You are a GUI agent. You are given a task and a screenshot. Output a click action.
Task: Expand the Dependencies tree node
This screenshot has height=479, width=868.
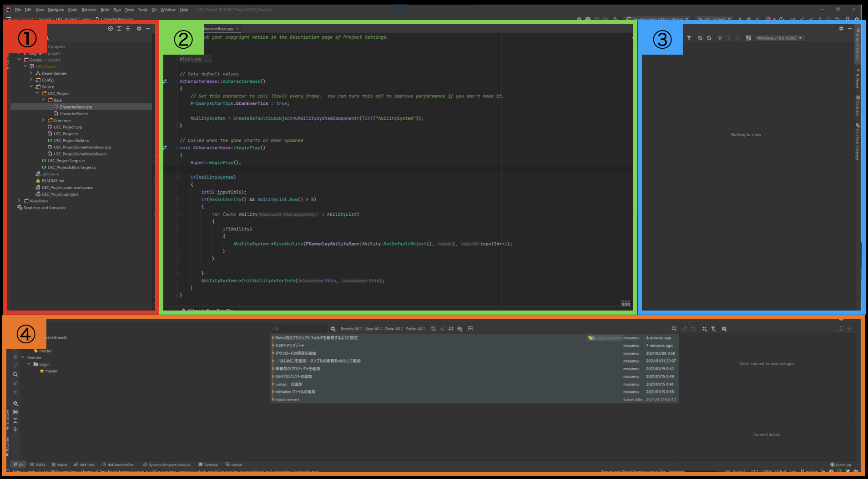(31, 73)
